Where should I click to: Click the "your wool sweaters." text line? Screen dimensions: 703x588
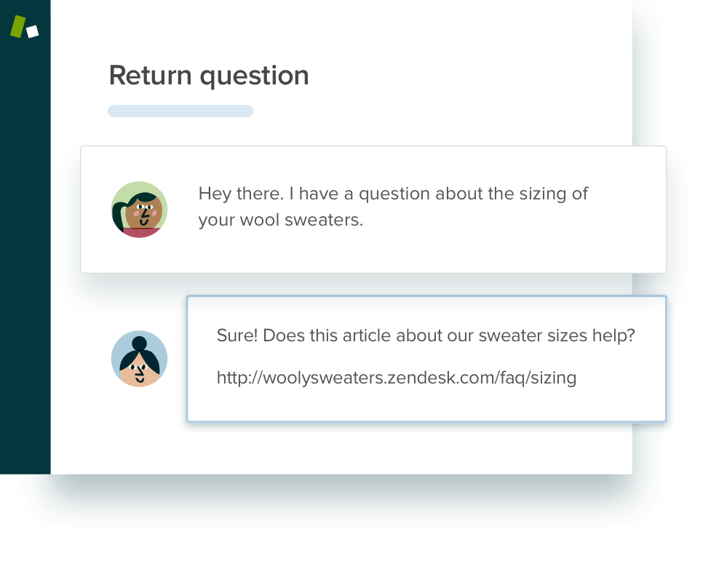(x=280, y=220)
